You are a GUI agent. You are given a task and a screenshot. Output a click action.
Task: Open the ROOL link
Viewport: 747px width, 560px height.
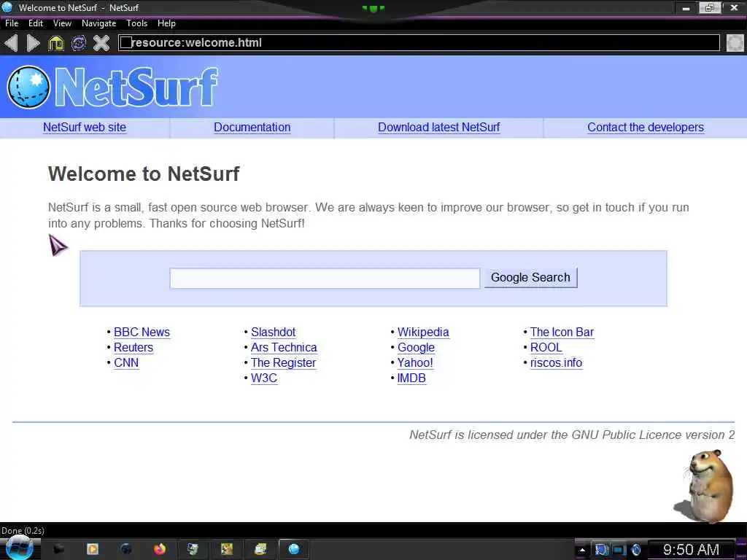pyautogui.click(x=546, y=348)
